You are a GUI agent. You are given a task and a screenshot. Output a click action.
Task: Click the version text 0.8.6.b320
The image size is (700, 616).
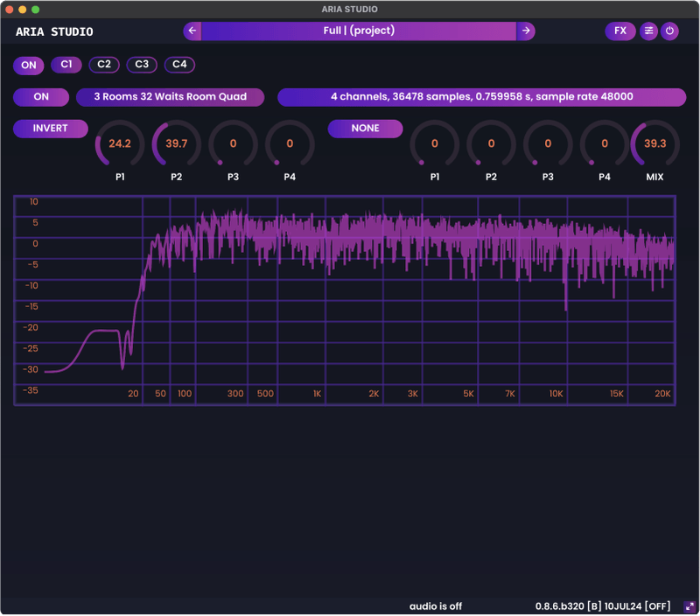tap(603, 606)
